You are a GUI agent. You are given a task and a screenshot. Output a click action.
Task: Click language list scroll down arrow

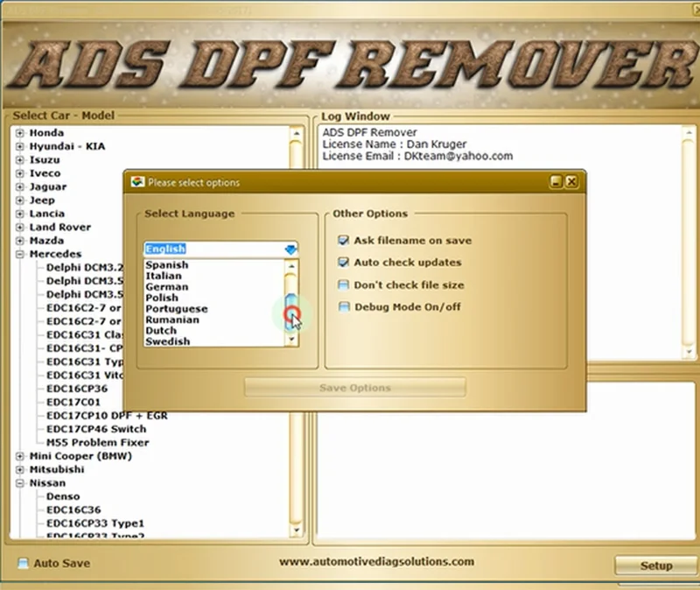291,341
